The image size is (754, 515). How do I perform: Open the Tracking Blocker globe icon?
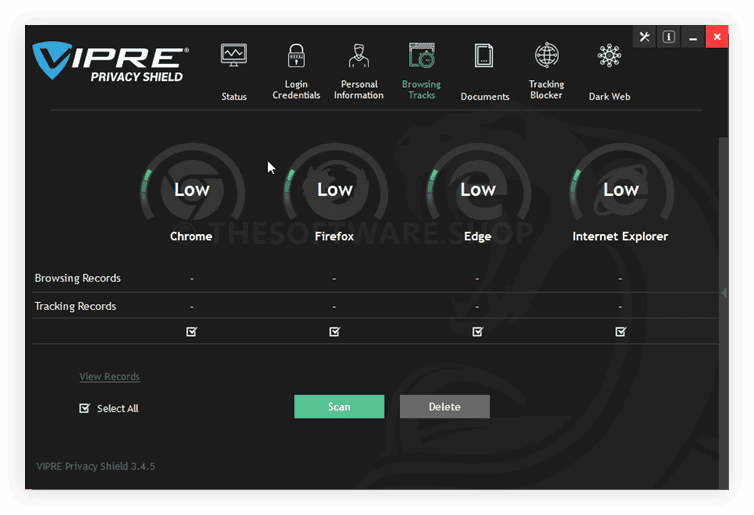[546, 55]
